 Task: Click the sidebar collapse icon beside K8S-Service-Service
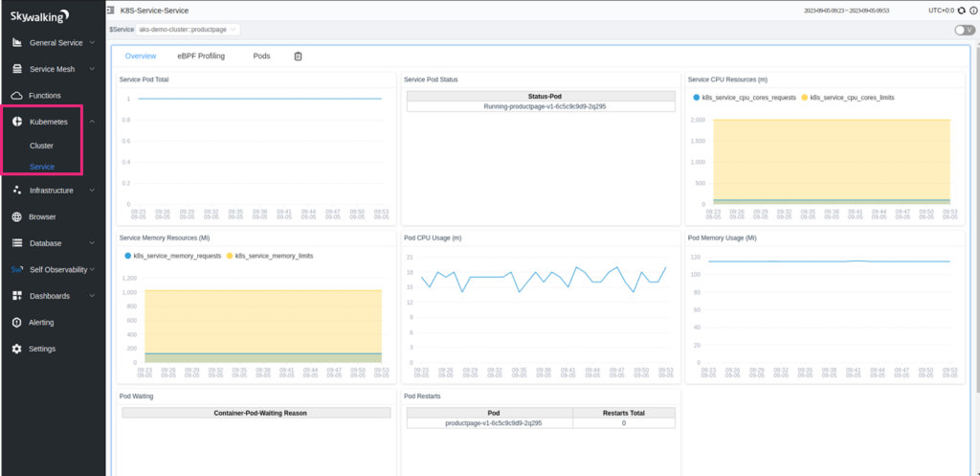111,10
